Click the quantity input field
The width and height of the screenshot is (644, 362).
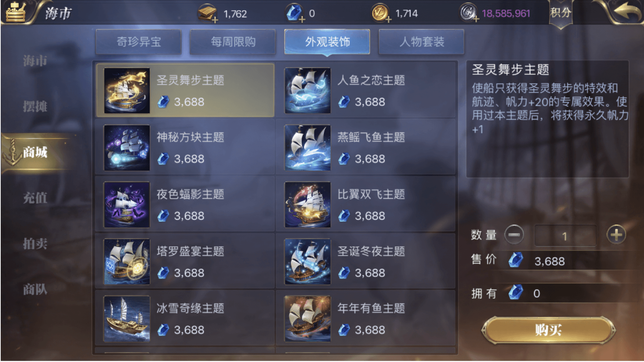tap(565, 236)
